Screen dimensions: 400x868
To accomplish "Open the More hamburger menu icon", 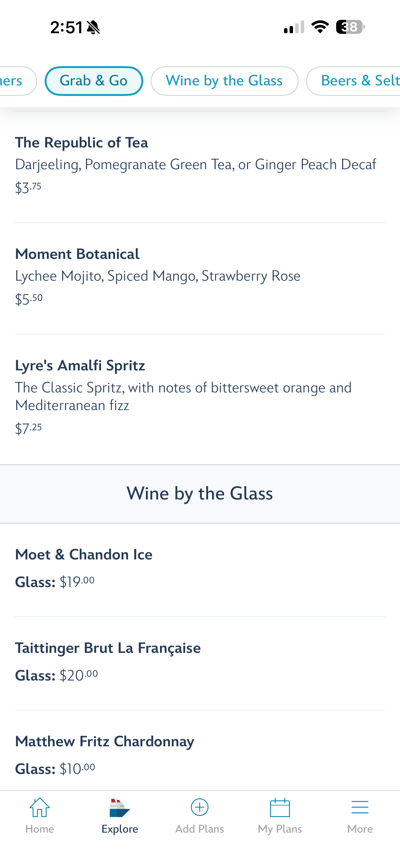I will tap(360, 807).
